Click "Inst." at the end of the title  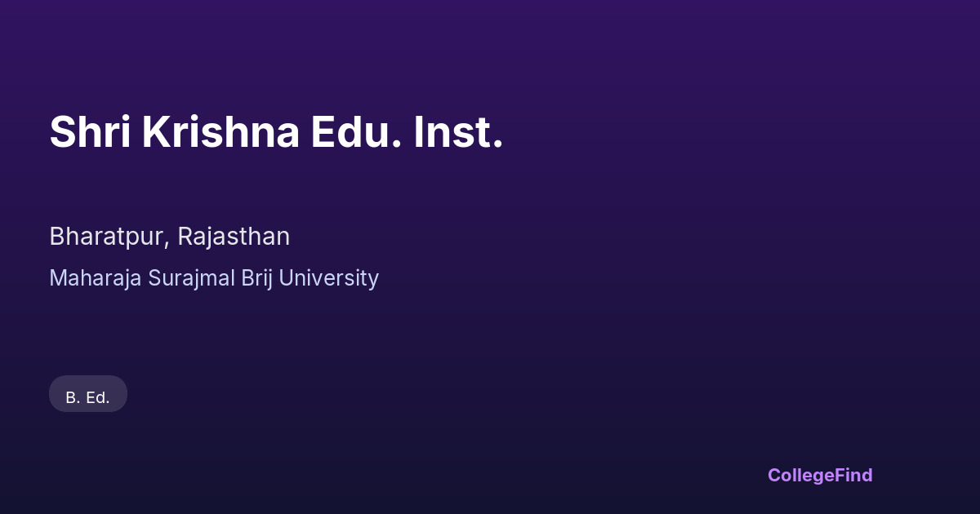[x=457, y=132]
